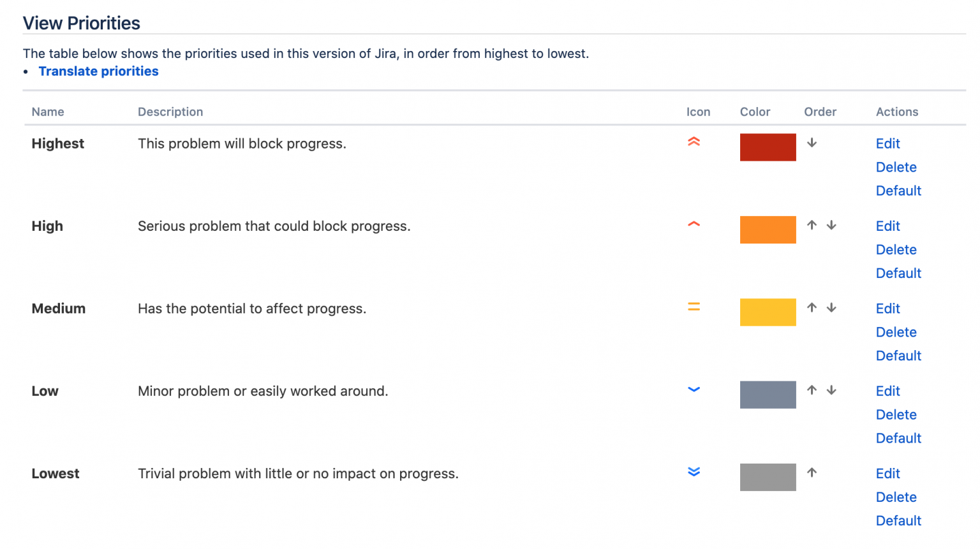Move the Medium priority down in order

click(831, 307)
